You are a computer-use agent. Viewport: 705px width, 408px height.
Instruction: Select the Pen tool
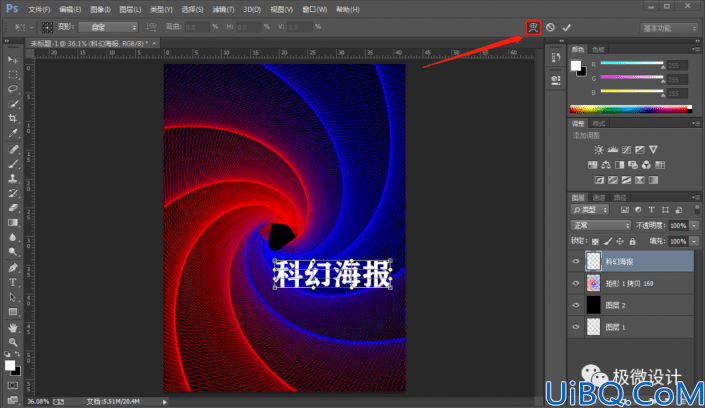coord(13,268)
